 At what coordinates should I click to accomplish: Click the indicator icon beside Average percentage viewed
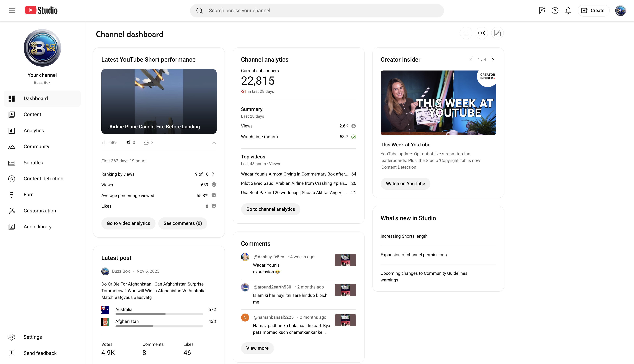tap(214, 195)
